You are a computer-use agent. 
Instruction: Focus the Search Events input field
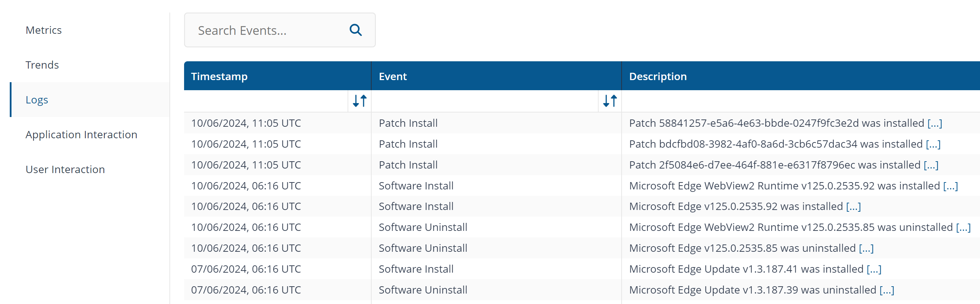coord(266,30)
